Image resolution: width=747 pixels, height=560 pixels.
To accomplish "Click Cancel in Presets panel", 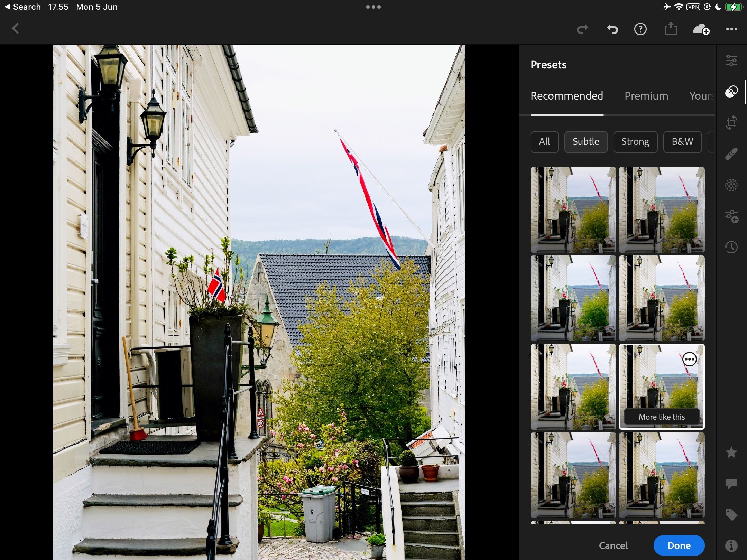I will point(613,545).
